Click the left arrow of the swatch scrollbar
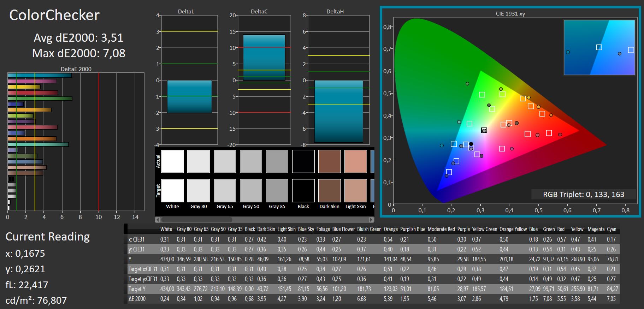Viewport: 644px width, 309px height. coord(157,220)
